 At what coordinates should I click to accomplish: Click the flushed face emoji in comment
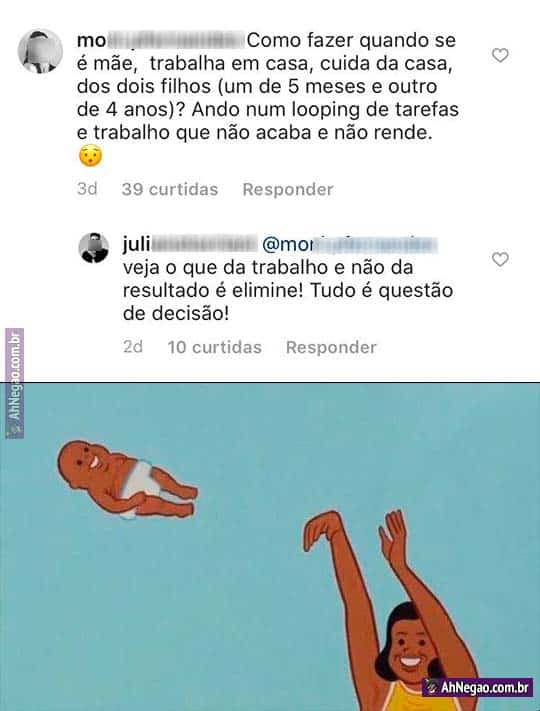coord(90,156)
